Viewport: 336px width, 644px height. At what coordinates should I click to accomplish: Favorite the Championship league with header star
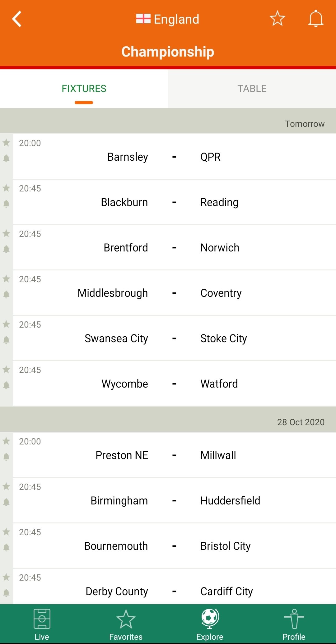[277, 18]
